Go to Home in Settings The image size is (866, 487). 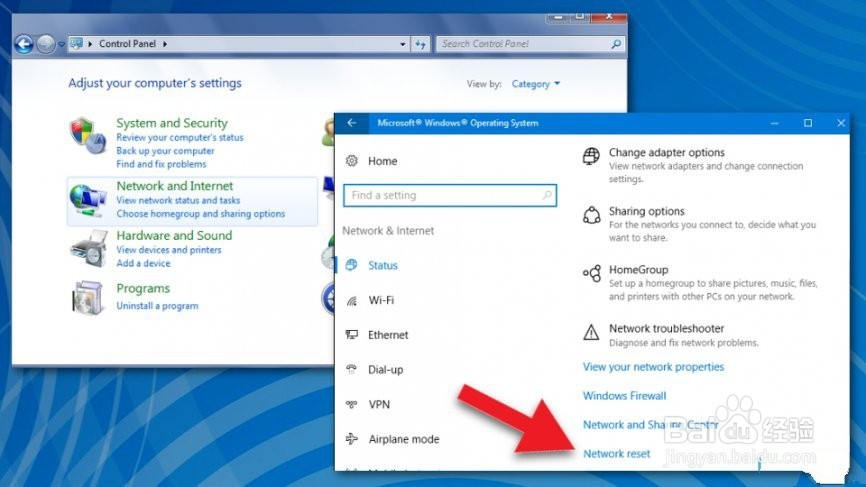tap(383, 161)
